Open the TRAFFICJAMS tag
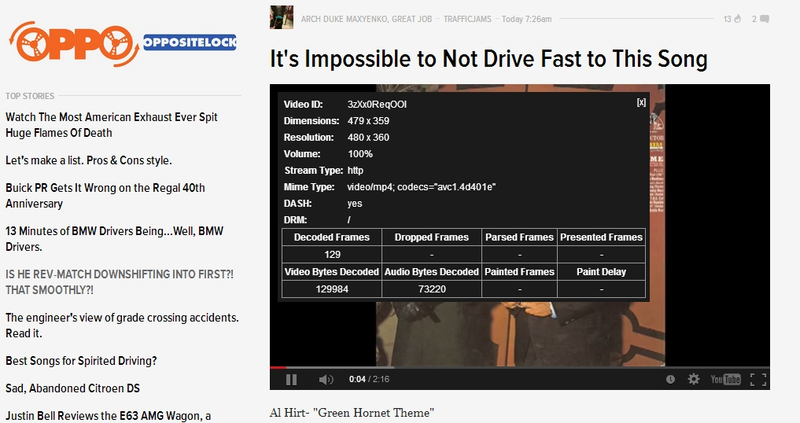 click(467, 19)
